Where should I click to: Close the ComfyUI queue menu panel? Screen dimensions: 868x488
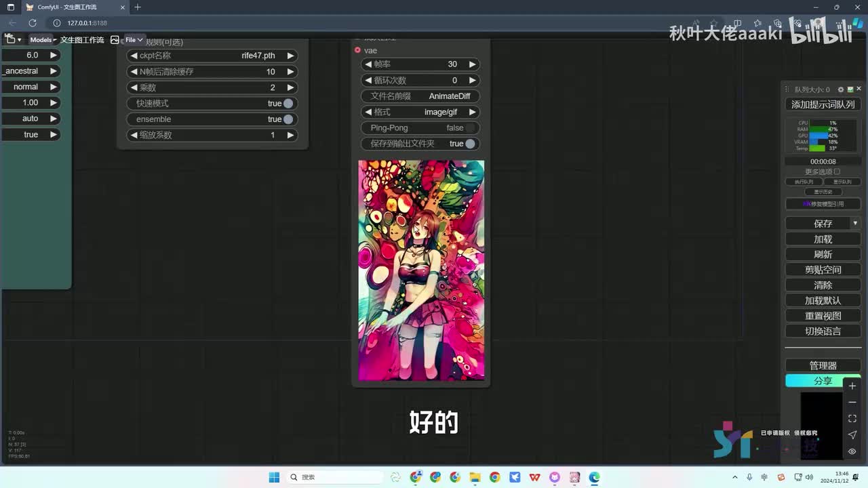coord(858,89)
